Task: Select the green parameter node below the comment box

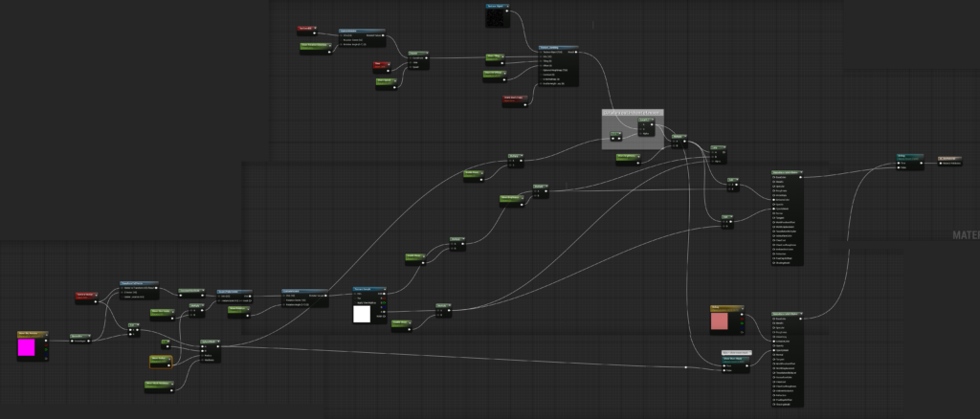Action: tap(630, 159)
